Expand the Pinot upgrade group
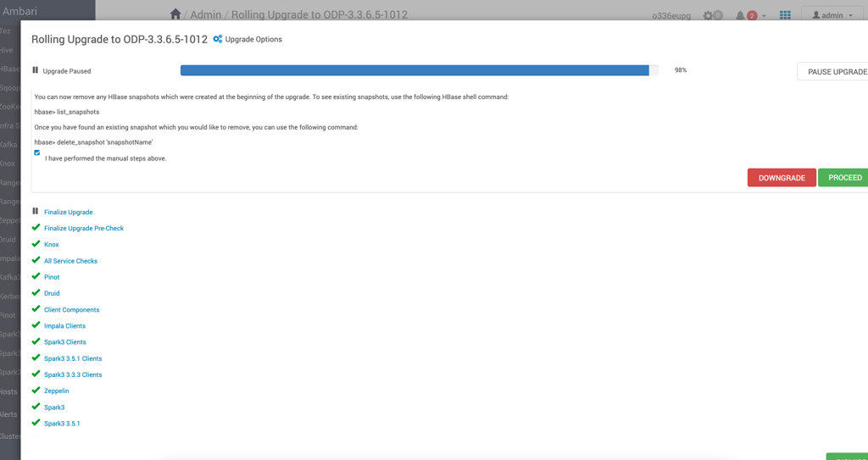This screenshot has width=868, height=460. pyautogui.click(x=52, y=277)
